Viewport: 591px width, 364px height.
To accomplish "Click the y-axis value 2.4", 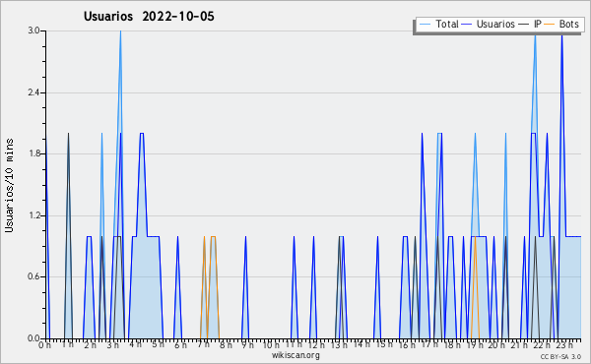I will [33, 92].
